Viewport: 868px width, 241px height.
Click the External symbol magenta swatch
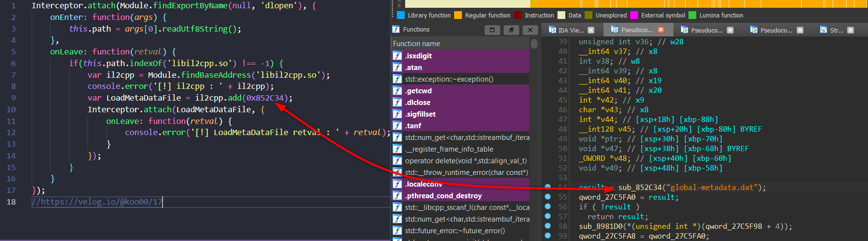(634, 15)
